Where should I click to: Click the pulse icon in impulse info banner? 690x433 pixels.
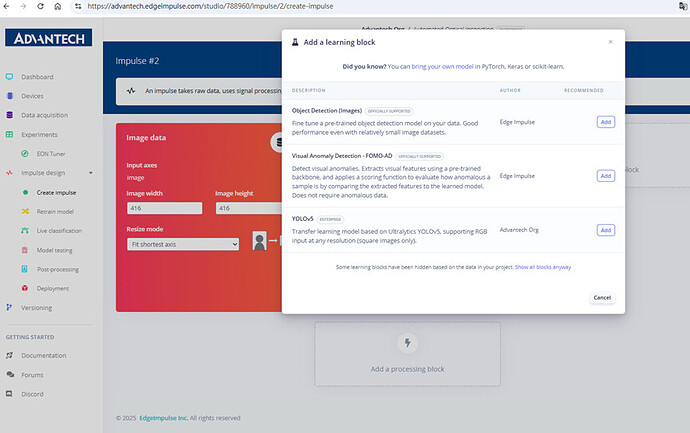click(131, 91)
